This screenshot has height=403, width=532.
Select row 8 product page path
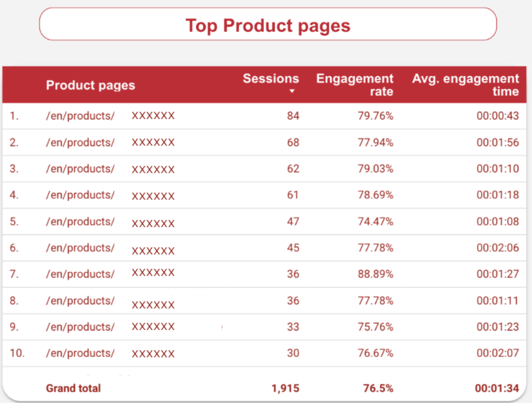pyautogui.click(x=80, y=301)
